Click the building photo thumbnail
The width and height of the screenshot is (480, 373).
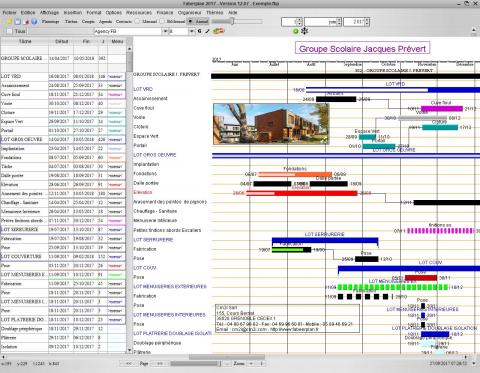(x=271, y=124)
